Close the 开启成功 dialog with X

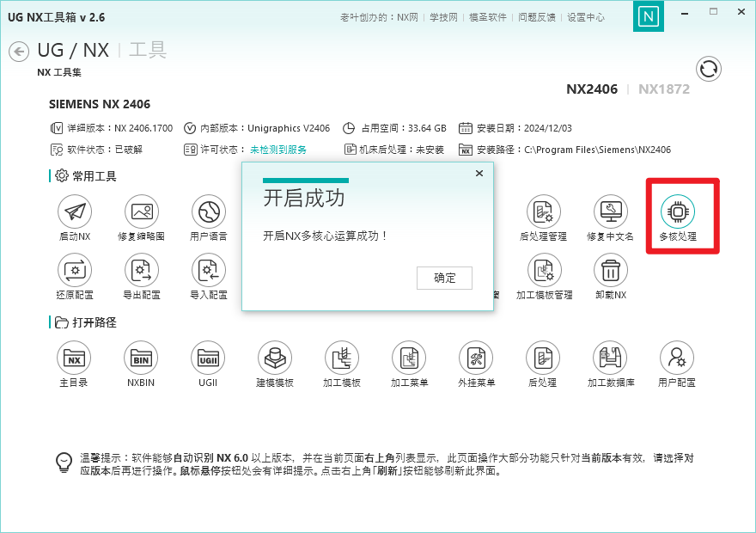(479, 173)
